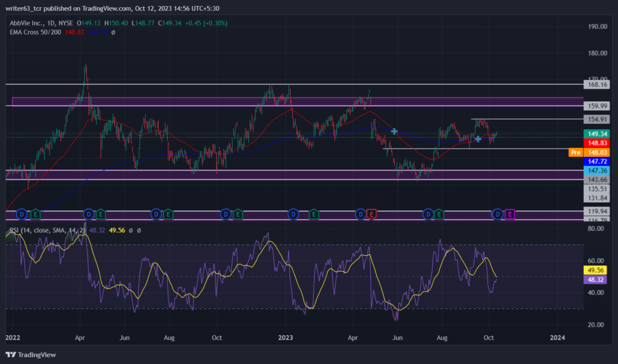The height and width of the screenshot is (364, 618).
Task: Open the earnings E marker before Aug 2023
Action: click(439, 214)
